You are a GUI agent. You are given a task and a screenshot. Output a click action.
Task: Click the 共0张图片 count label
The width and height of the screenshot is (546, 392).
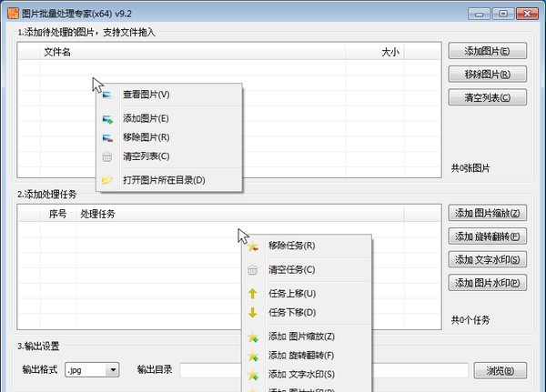(470, 168)
